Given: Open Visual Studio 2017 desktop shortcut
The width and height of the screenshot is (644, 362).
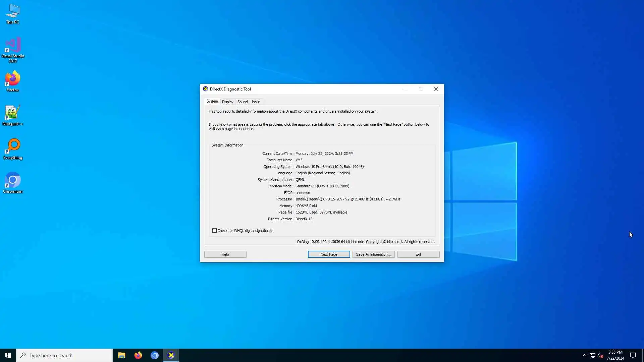Looking at the screenshot, I should 12,49.
